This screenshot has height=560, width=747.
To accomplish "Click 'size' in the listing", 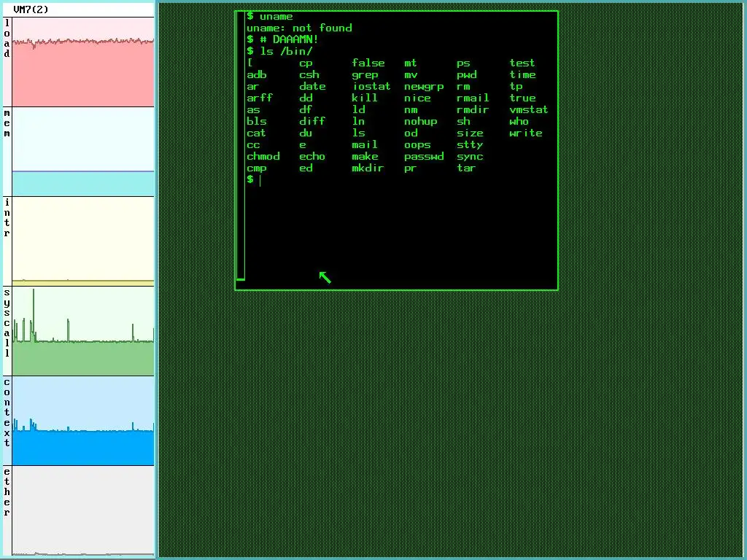I will (x=470, y=133).
